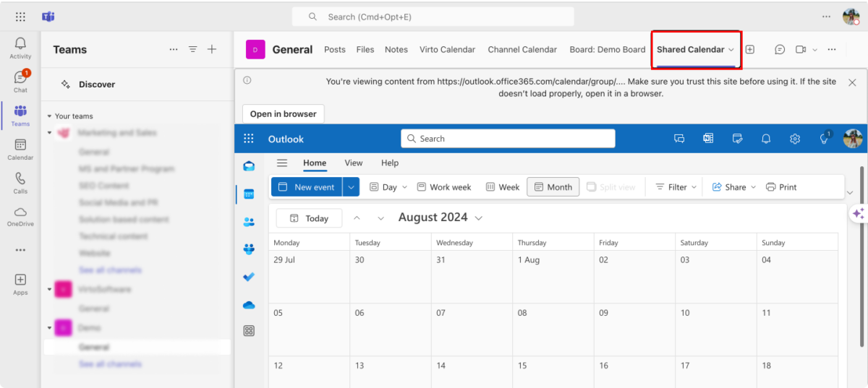The image size is (868, 388).
Task: Click the Outlook Search field
Action: click(x=508, y=139)
